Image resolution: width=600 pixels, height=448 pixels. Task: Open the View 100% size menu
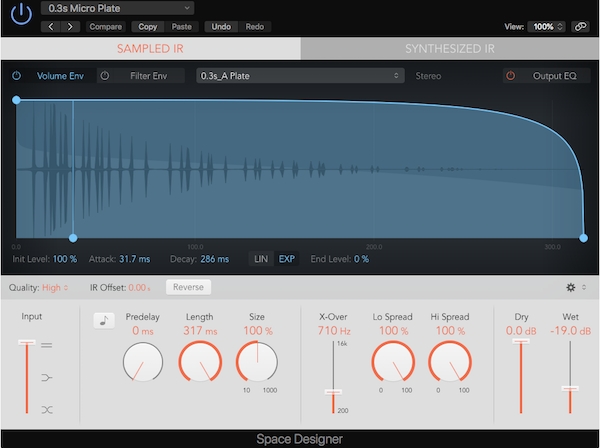(547, 26)
